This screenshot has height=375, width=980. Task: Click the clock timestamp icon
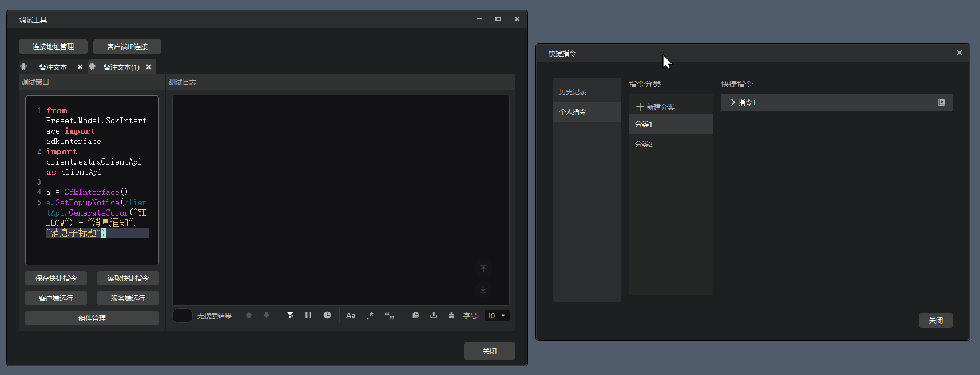[327, 315]
